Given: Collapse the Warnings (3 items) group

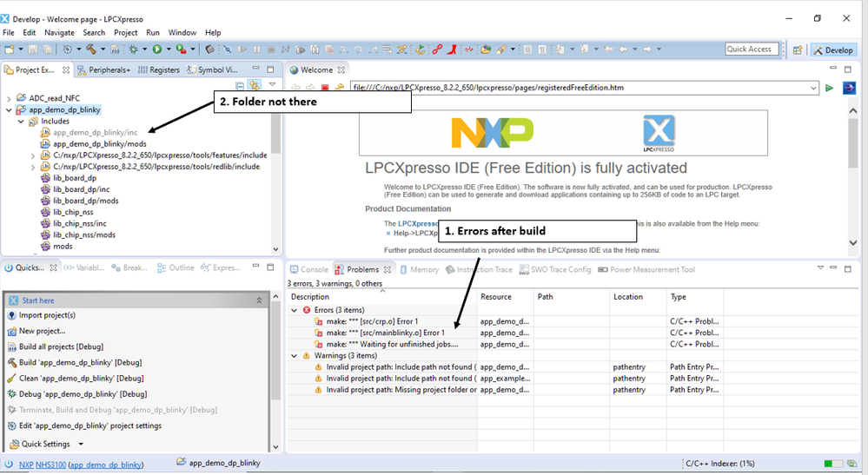Looking at the screenshot, I should click(x=295, y=355).
